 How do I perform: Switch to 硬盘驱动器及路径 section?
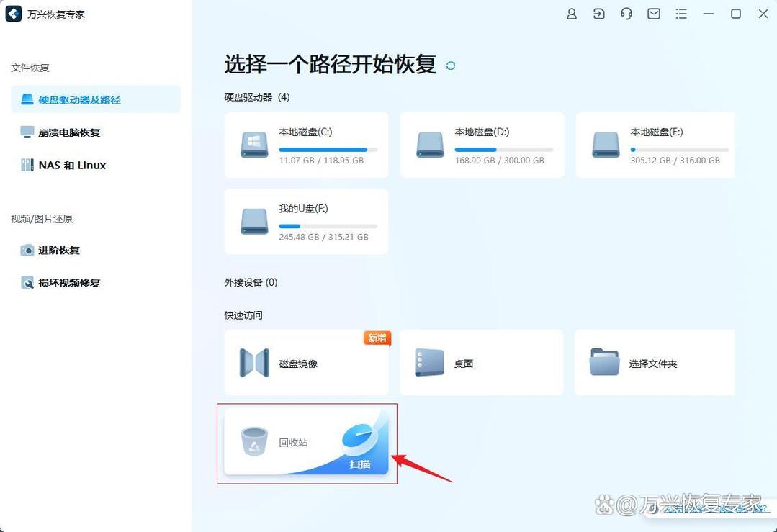(76, 99)
